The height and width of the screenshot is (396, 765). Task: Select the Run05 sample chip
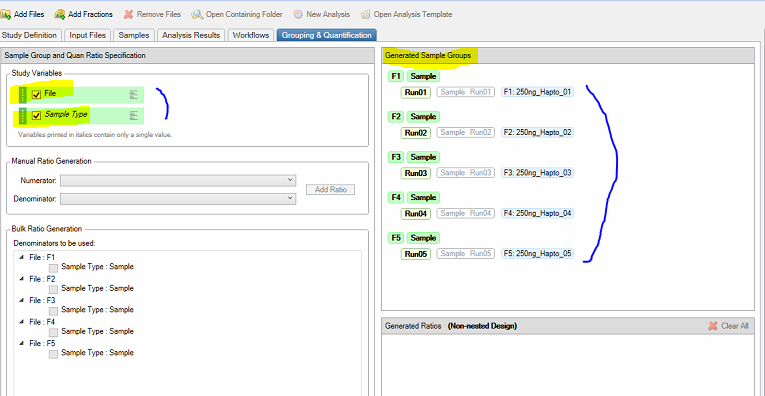[416, 254]
